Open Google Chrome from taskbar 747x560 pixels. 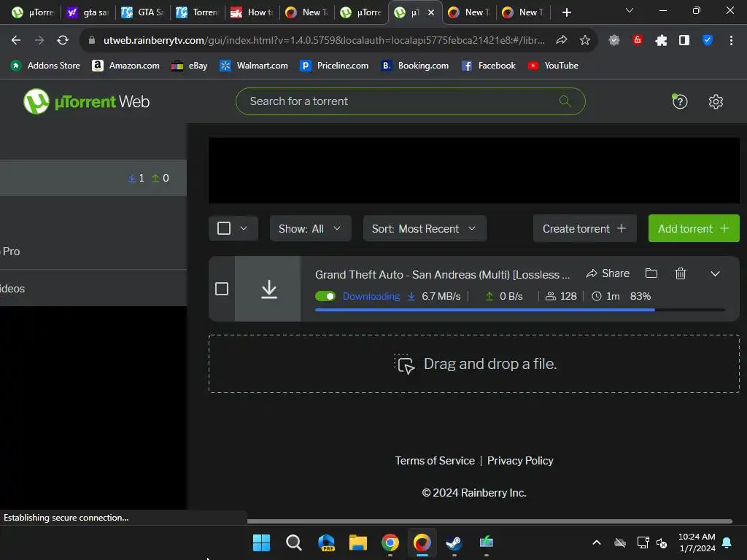click(x=390, y=542)
